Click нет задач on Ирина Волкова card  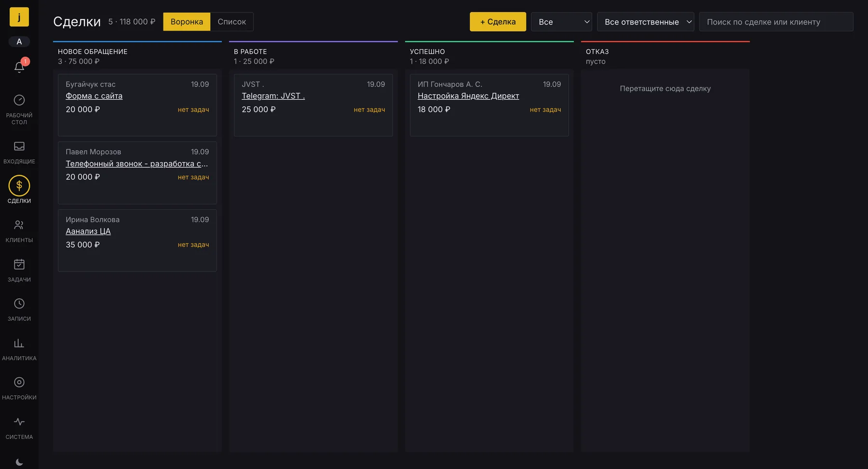pyautogui.click(x=193, y=245)
